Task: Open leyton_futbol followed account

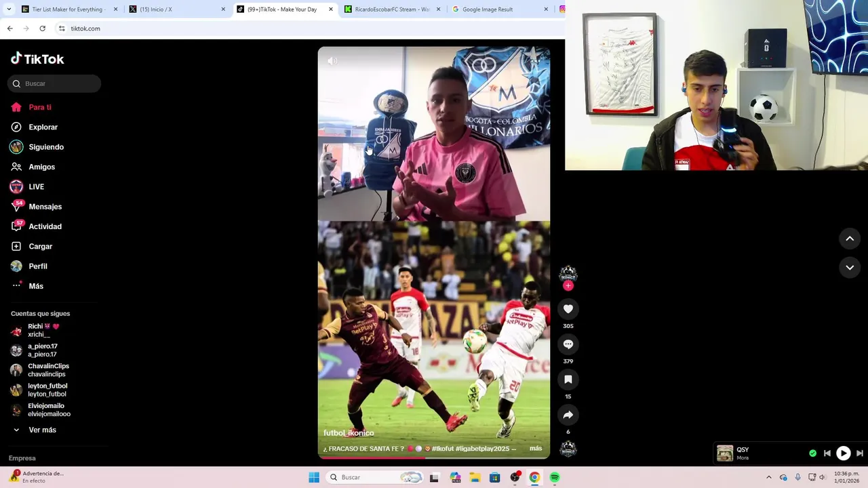Action: 39,390
